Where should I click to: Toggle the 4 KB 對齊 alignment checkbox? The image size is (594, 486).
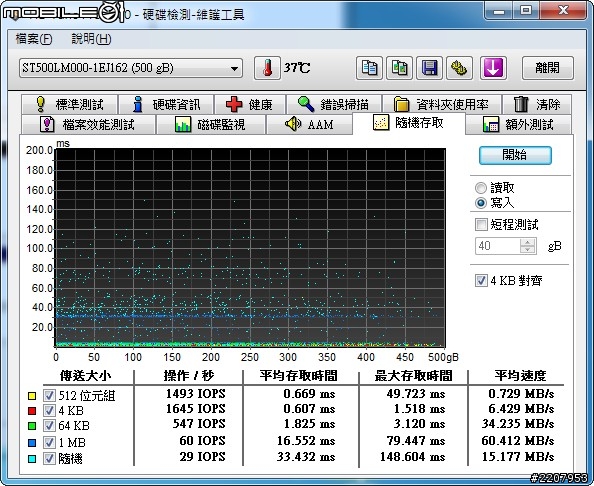tap(481, 281)
